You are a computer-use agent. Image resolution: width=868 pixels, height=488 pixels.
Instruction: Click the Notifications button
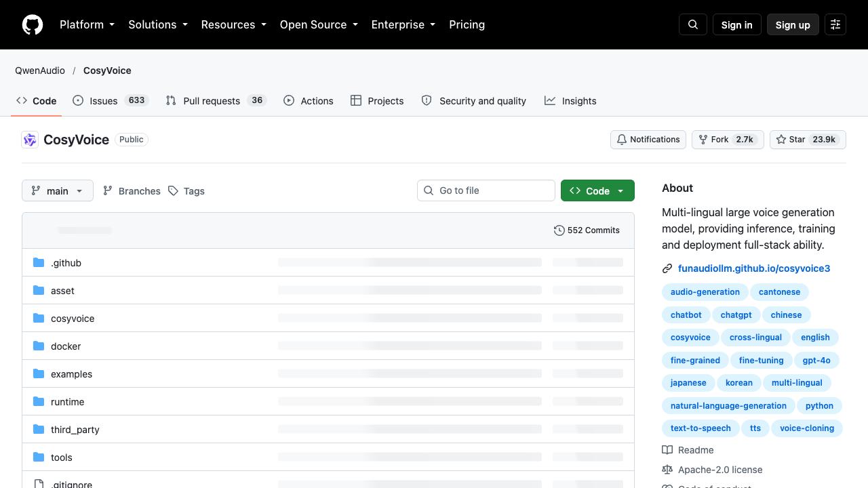[x=648, y=140]
